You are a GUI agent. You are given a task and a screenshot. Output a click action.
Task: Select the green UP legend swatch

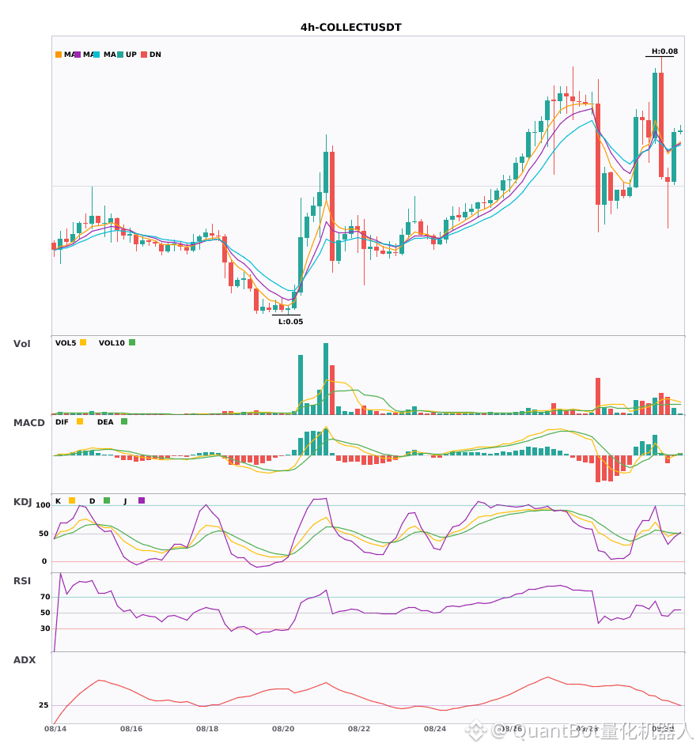(120, 55)
